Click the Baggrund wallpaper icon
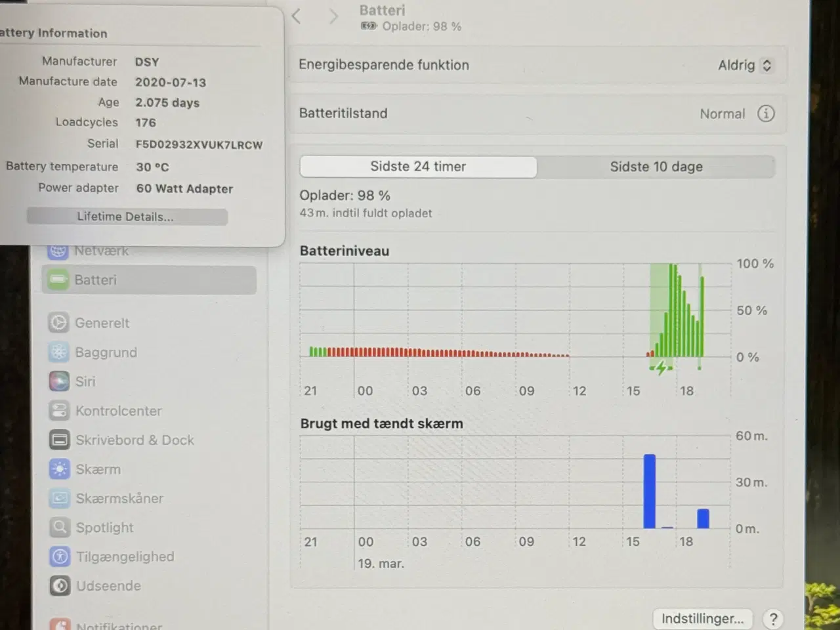The image size is (840, 630). pyautogui.click(x=59, y=352)
